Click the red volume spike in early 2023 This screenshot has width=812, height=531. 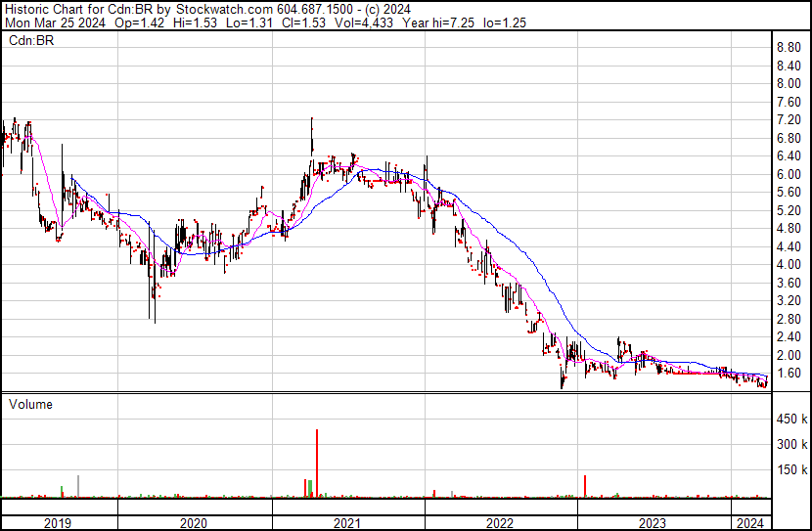pyautogui.click(x=585, y=487)
